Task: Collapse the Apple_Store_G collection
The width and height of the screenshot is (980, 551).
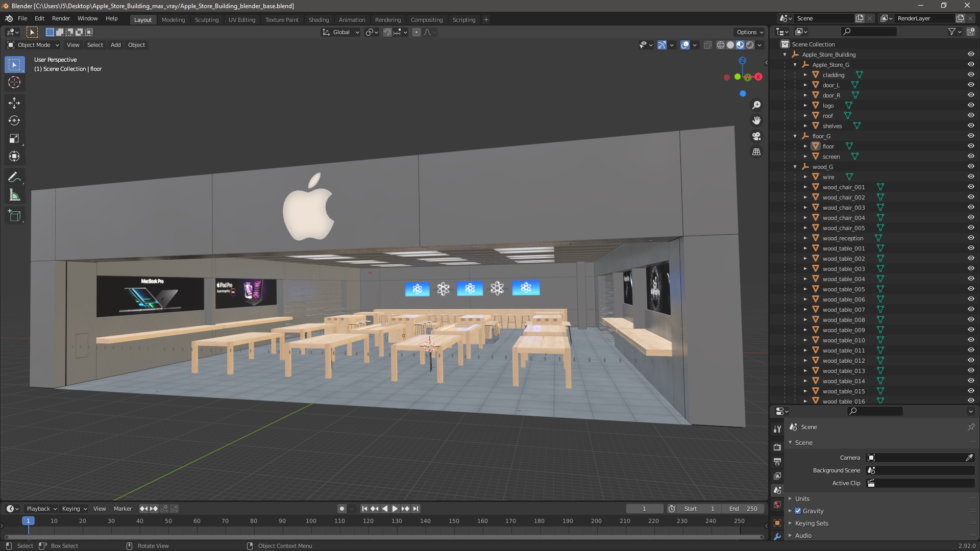Action: [795, 65]
